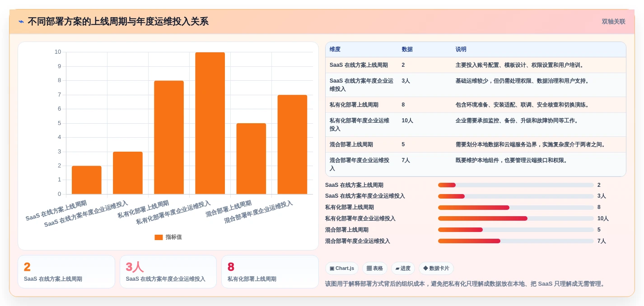
Task: Click the SaaS 在线方案年度企业运维投入 bar in the chart
Action: click(x=128, y=173)
